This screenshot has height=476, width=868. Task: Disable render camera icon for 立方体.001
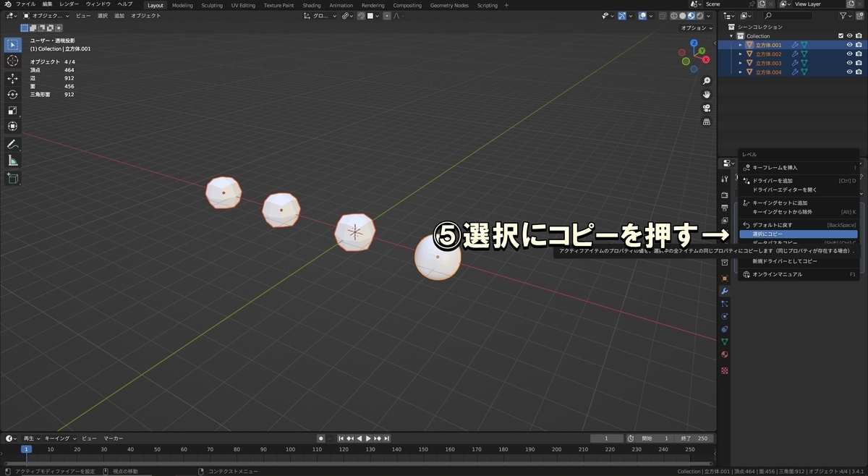point(859,45)
